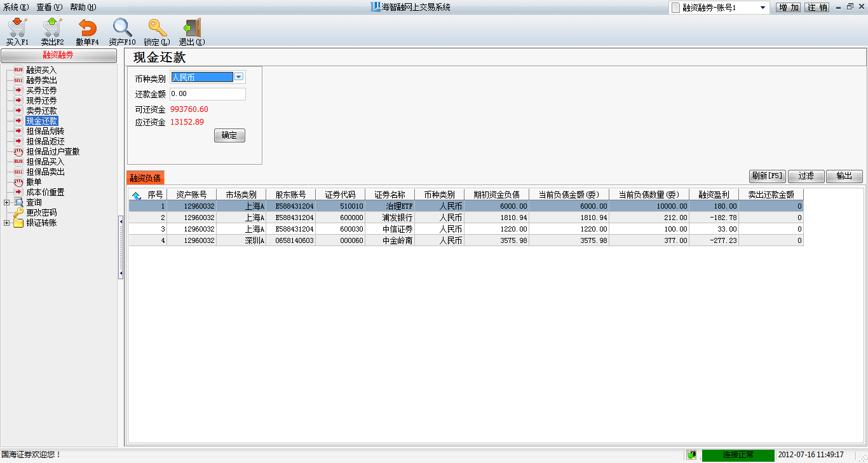Focus the 还款金额 amount input field
Image resolution: width=868 pixels, height=463 pixels.
[207, 94]
